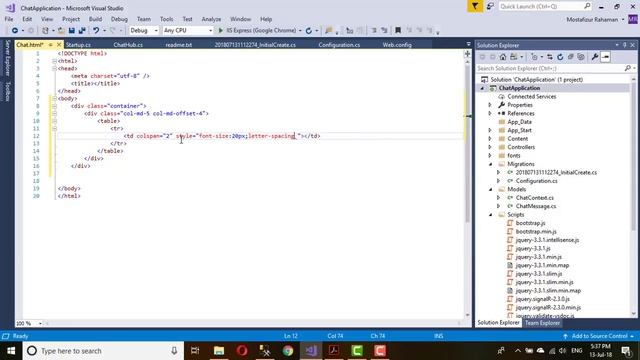
Task: Click the Windows Start button
Action: tap(11, 351)
